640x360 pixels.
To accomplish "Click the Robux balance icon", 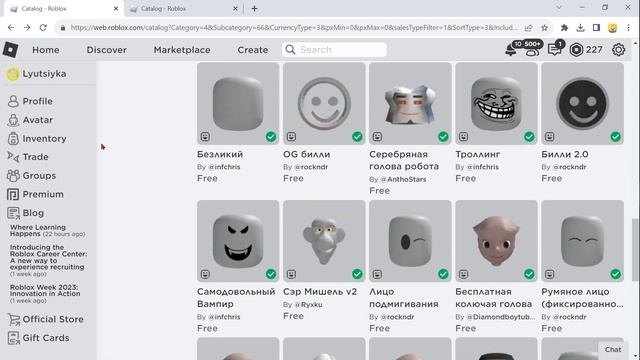I will tap(576, 50).
